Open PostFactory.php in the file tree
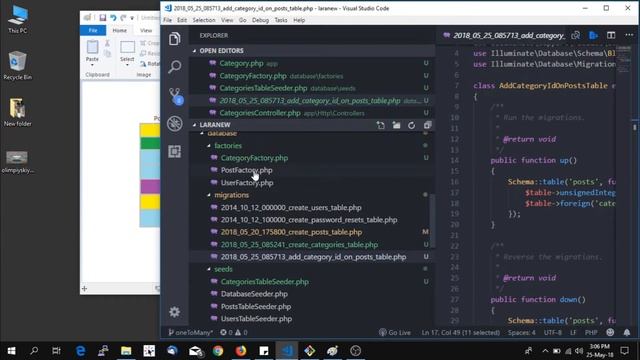This screenshot has width=640, height=360. click(246, 170)
